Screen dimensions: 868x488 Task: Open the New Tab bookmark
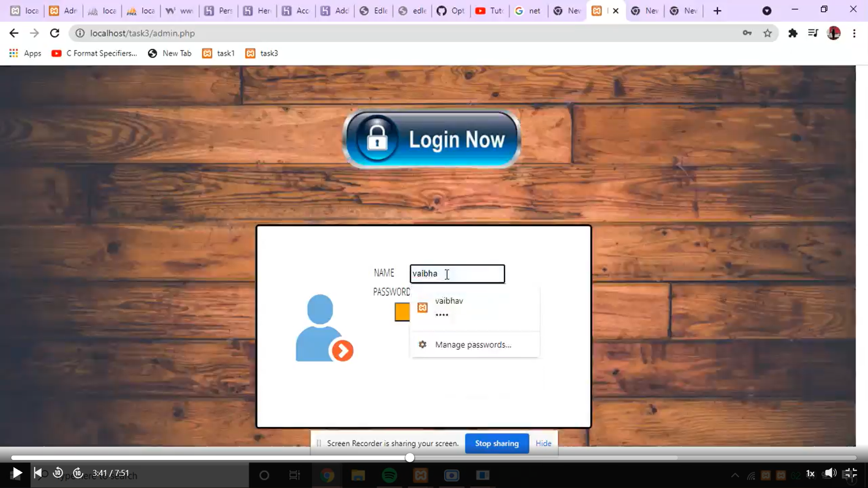170,53
